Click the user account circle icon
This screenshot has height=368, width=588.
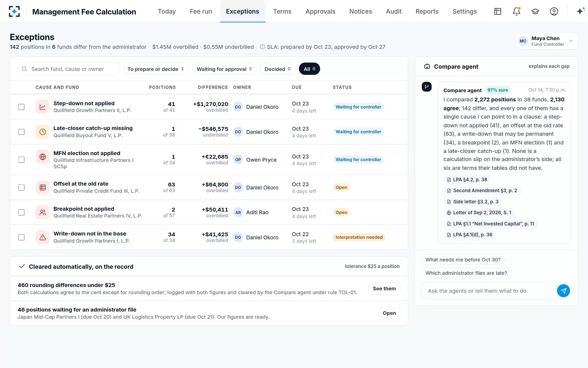point(554,11)
